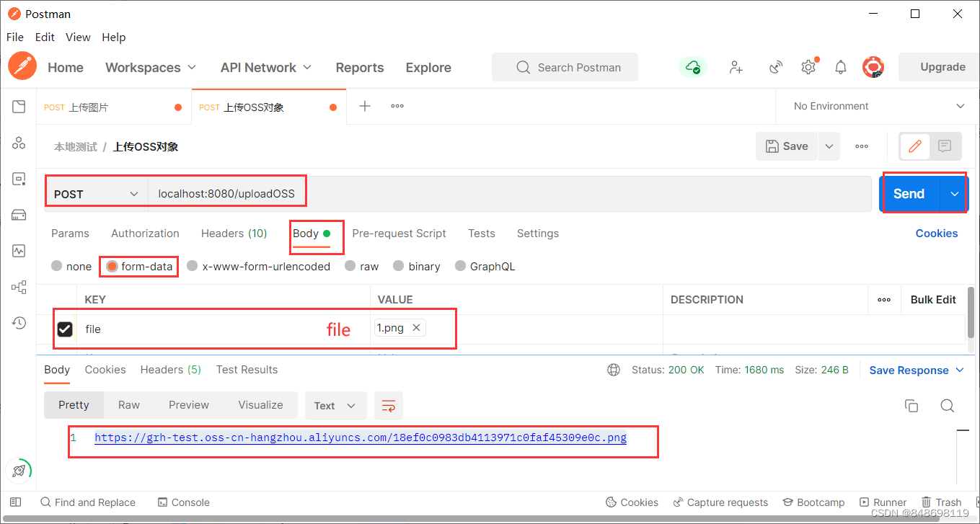Open the History sidebar icon

(x=19, y=323)
